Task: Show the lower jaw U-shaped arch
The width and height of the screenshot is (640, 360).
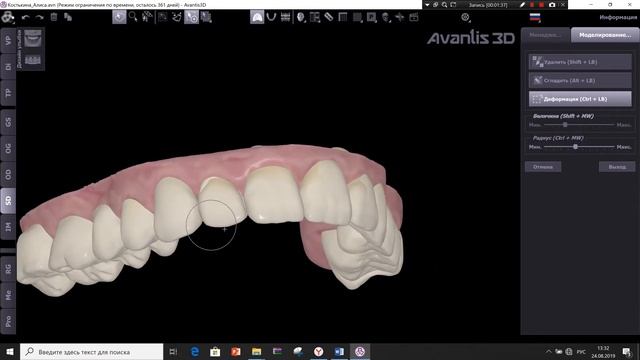Action: (271, 17)
